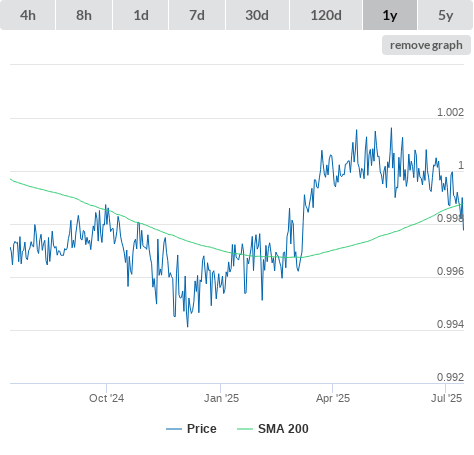Click the Jul '25 axis label

[x=446, y=398]
